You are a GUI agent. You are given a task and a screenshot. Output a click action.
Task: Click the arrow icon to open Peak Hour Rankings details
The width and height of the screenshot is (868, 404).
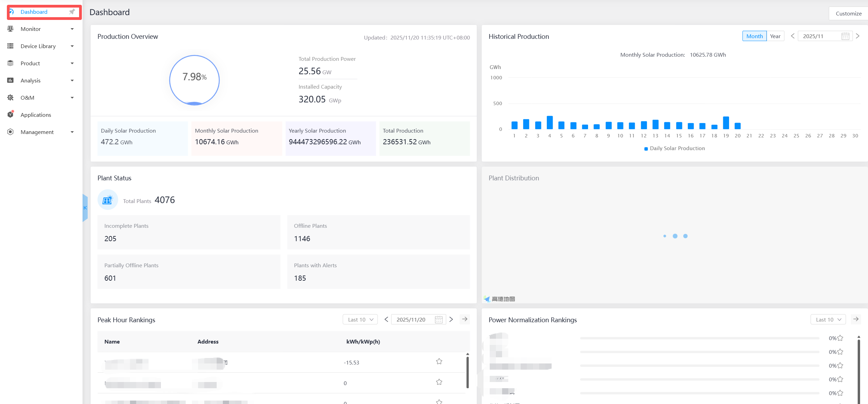click(x=465, y=319)
